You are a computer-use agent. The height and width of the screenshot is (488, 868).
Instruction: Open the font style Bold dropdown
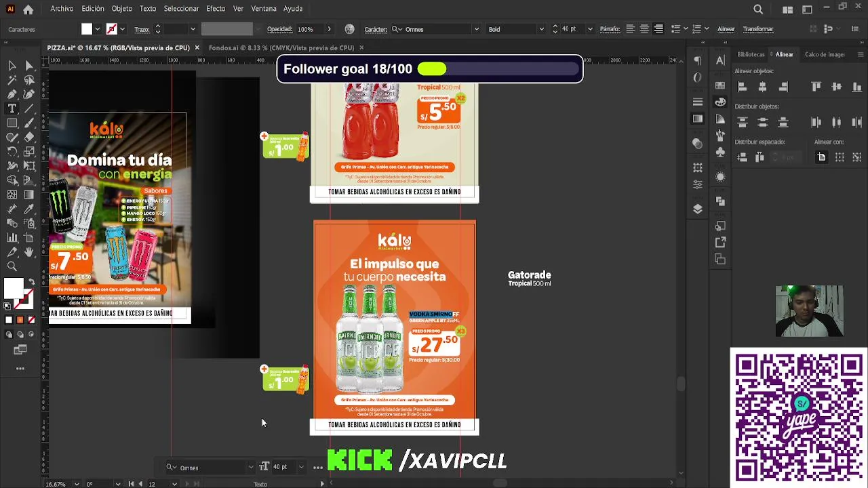[x=541, y=29]
